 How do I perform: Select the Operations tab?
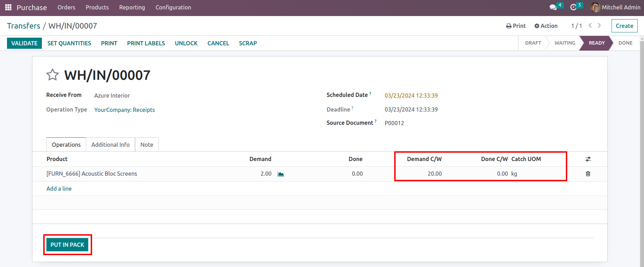(x=66, y=145)
